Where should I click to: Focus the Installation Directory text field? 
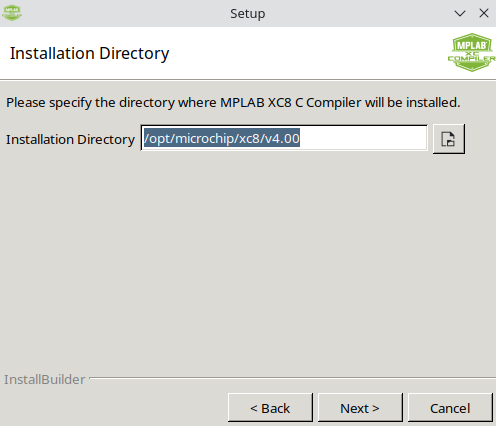coord(284,138)
